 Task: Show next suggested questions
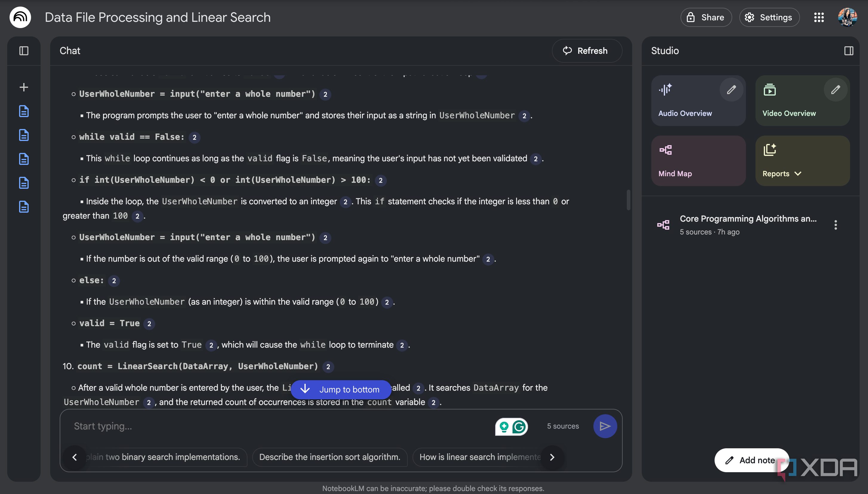coord(552,457)
